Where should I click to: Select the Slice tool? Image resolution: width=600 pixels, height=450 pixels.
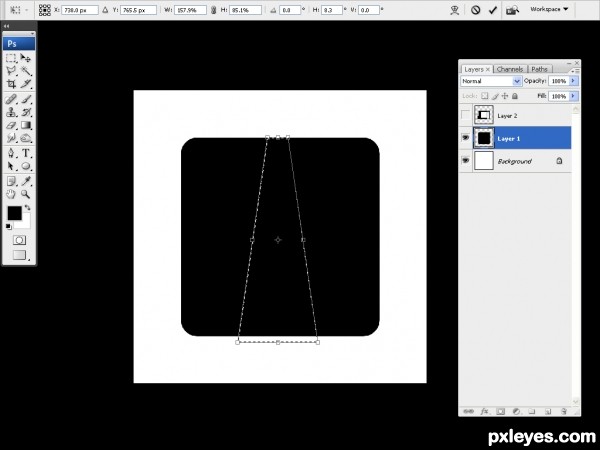point(26,83)
